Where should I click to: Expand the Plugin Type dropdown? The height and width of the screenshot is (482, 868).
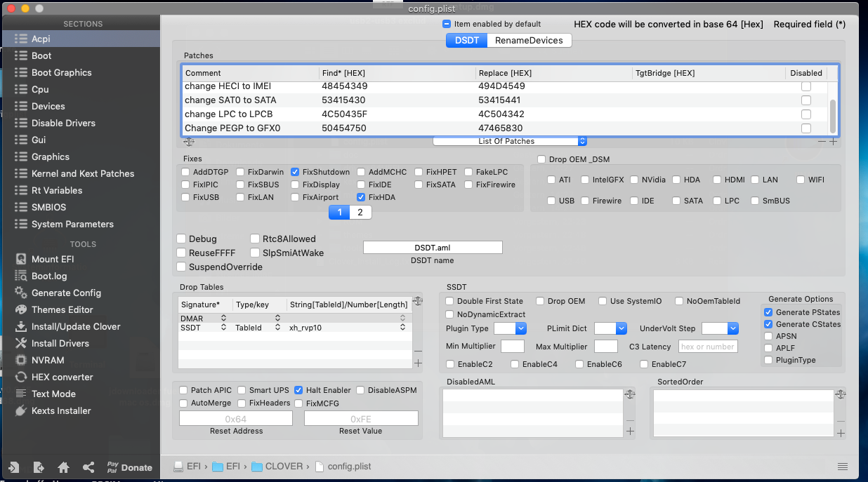510,328
